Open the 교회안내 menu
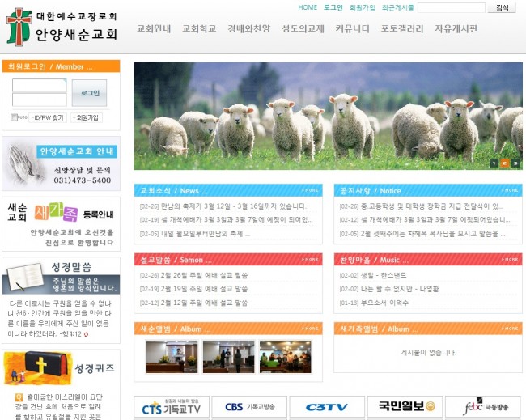 pos(154,28)
